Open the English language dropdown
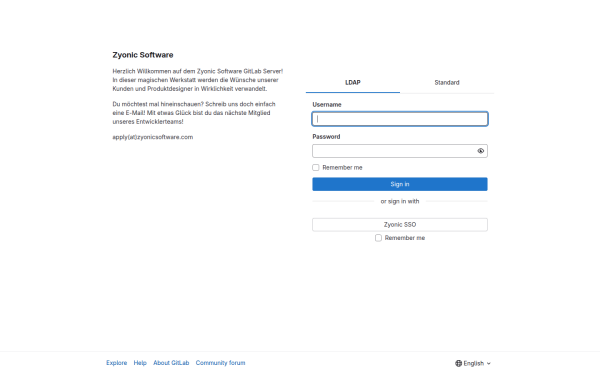Viewport: 600px width, 375px height. tap(473, 363)
